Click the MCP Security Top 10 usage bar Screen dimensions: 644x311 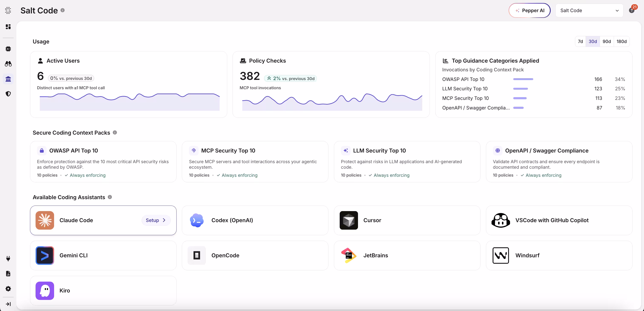click(x=520, y=98)
